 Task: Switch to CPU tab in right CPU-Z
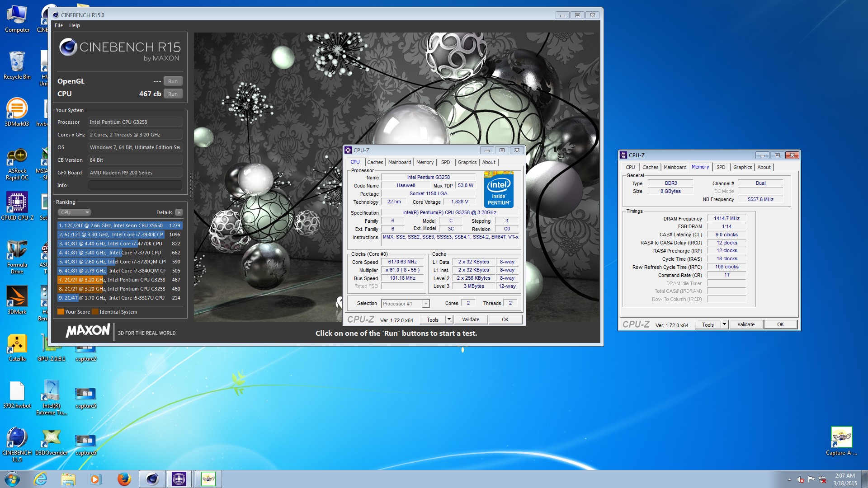[630, 167]
